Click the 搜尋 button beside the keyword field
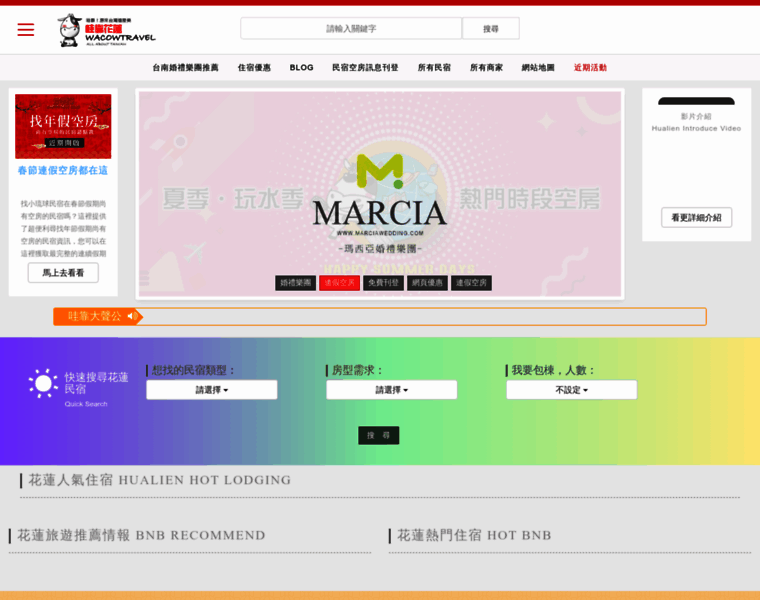The image size is (760, 600). click(x=491, y=29)
